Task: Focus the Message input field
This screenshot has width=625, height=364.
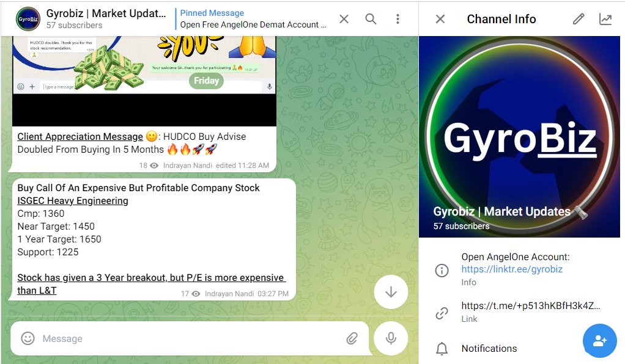Action: coord(191,338)
